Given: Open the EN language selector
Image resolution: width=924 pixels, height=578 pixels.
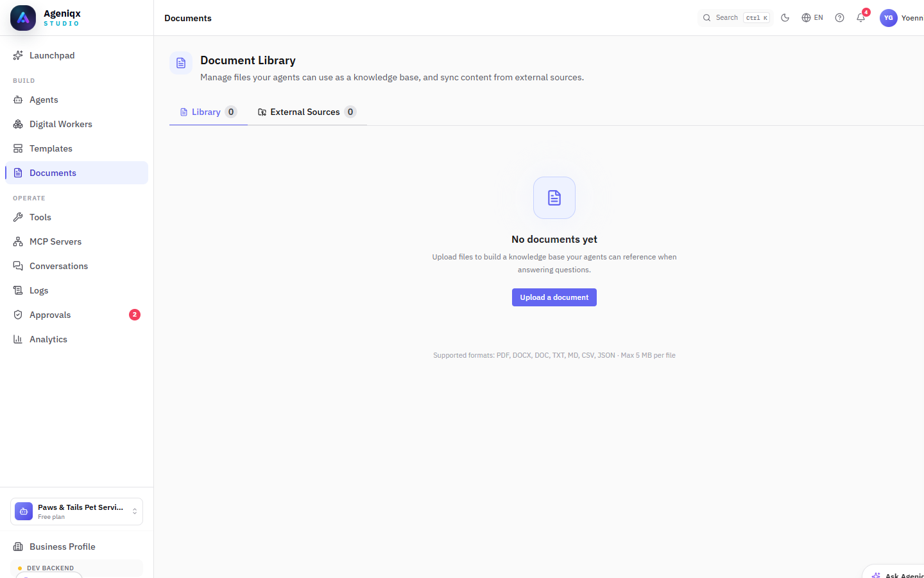Looking at the screenshot, I should click(812, 18).
